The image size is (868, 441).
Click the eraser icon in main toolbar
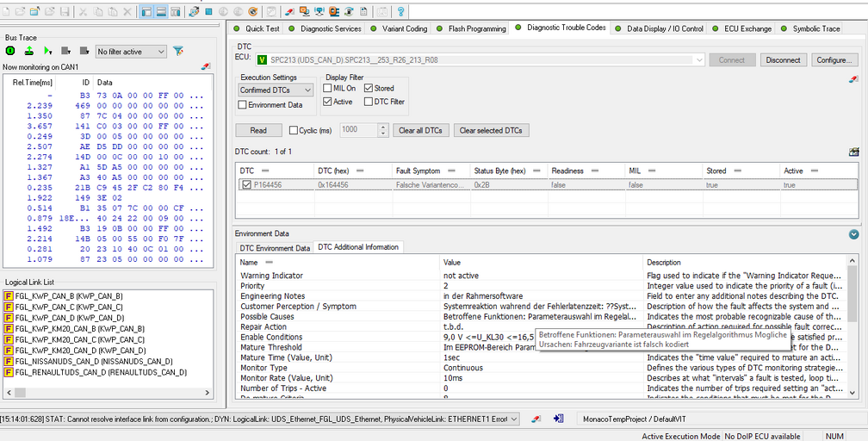pyautogui.click(x=289, y=11)
